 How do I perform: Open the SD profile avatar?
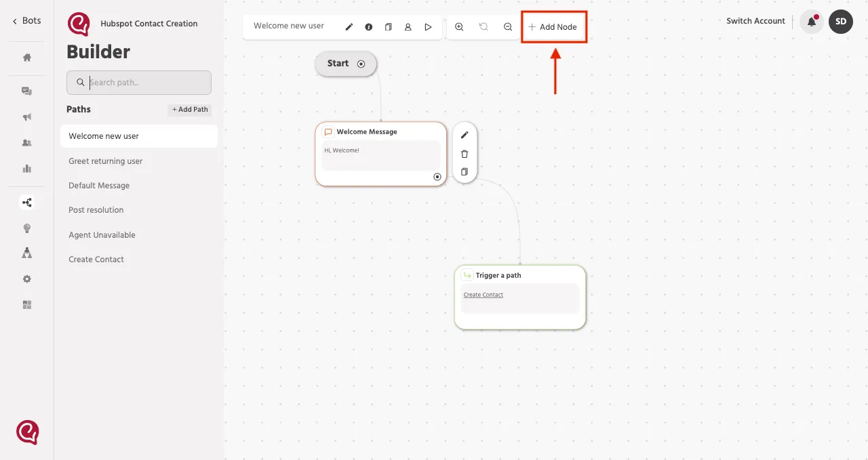(x=841, y=22)
